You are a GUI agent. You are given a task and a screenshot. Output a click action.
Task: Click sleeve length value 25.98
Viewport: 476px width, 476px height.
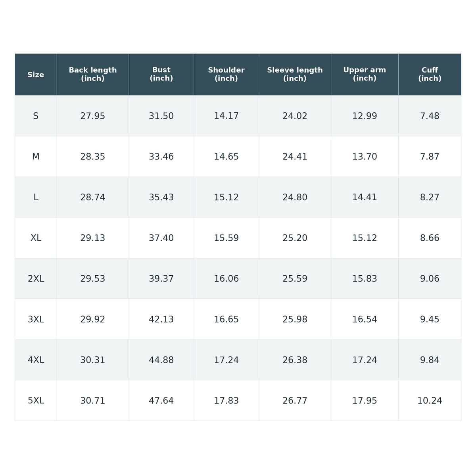295,319
